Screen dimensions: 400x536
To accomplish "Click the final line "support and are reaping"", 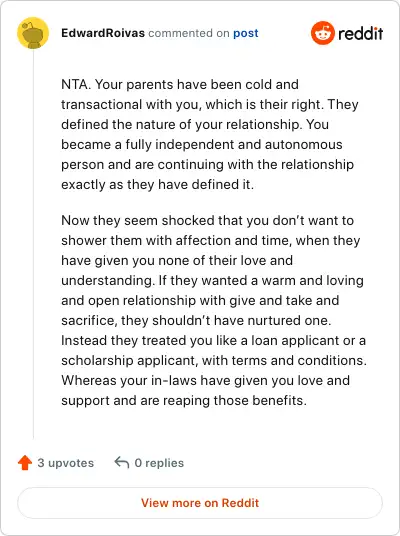I will 184,401.
